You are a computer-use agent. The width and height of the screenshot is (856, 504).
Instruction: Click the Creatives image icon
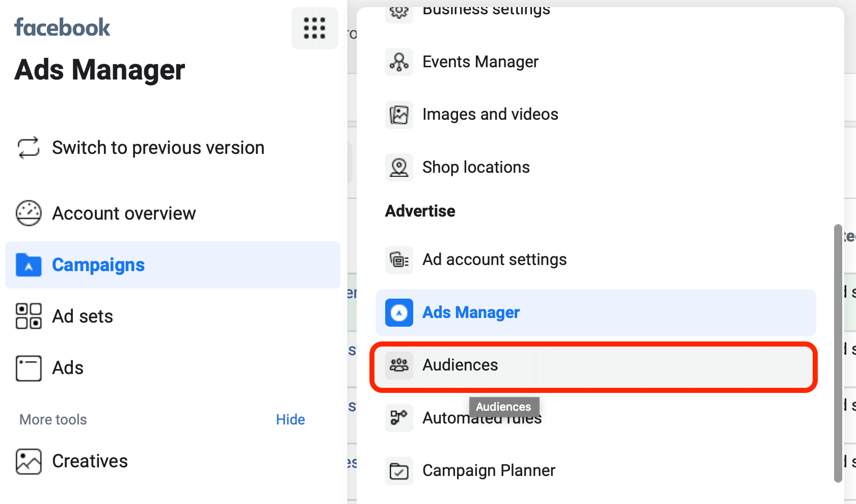click(x=29, y=461)
